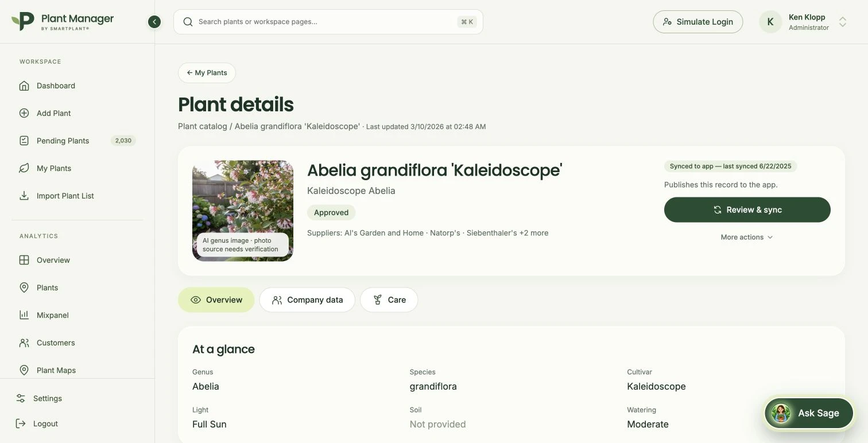Click the ⌘K shortcut badge
This screenshot has width=868, height=443.
(x=467, y=22)
